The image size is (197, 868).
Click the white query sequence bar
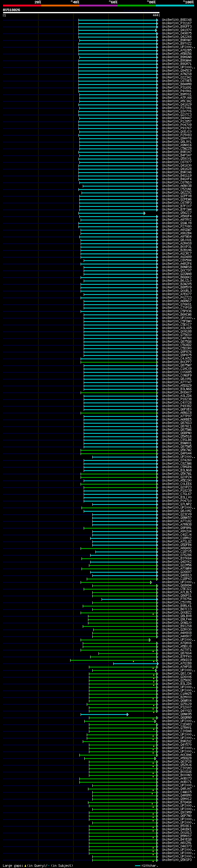point(81,13)
